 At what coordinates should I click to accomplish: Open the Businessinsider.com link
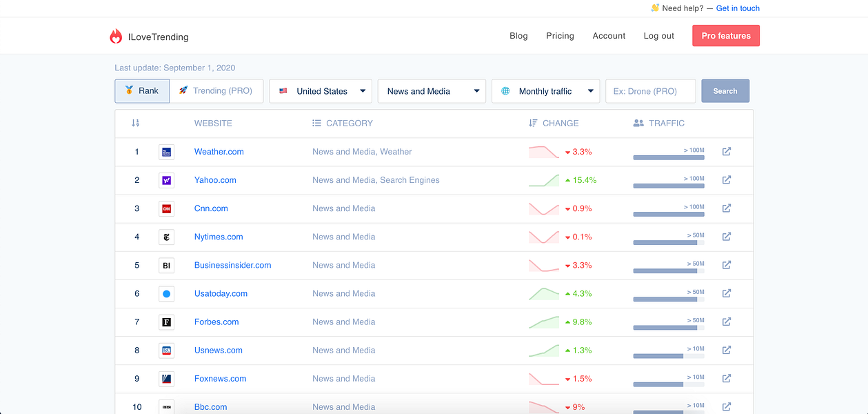click(x=233, y=265)
